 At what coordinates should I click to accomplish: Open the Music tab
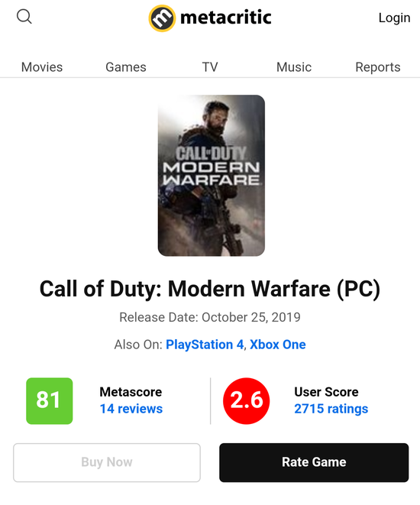tap(294, 67)
